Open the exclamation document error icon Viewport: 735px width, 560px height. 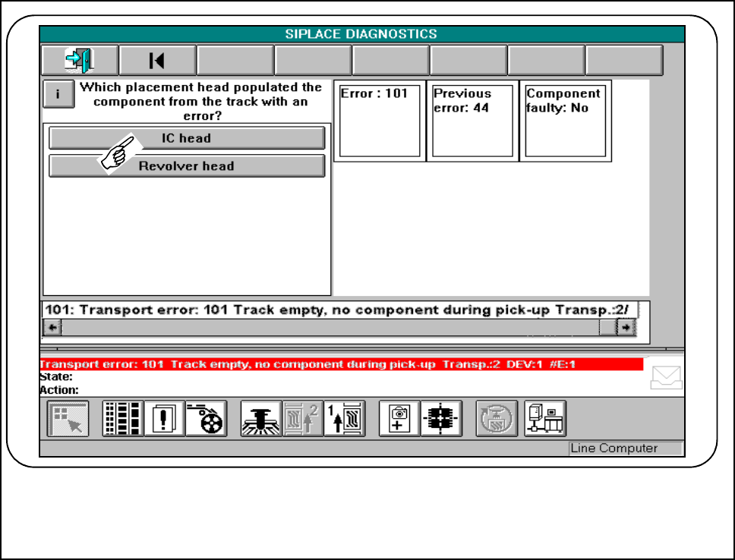pyautogui.click(x=165, y=419)
